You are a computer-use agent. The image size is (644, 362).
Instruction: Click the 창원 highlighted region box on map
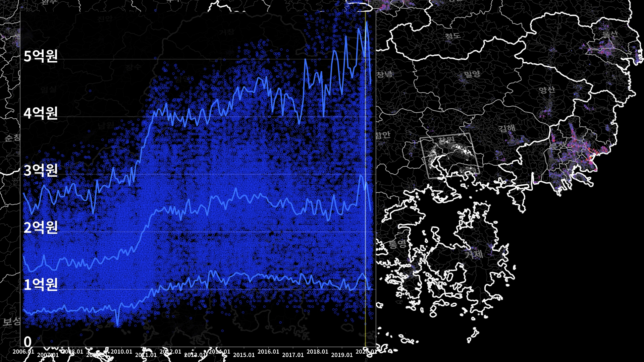[x=449, y=156]
